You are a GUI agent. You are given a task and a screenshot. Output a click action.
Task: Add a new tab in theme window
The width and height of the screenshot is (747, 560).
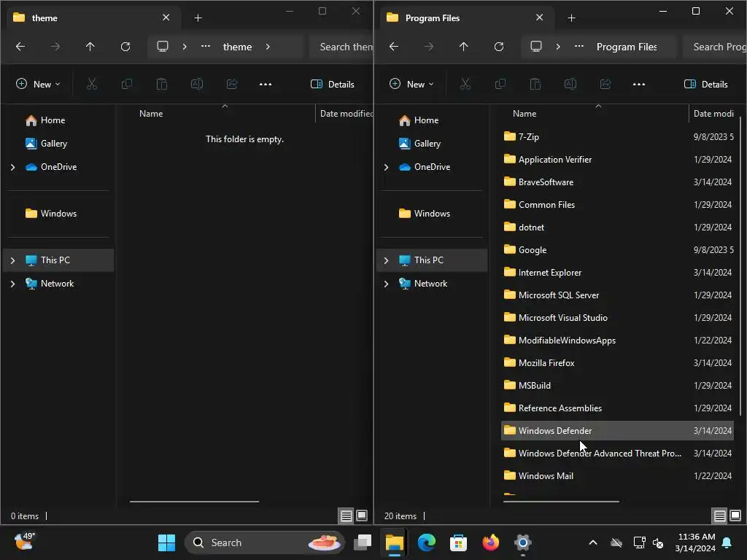(198, 18)
